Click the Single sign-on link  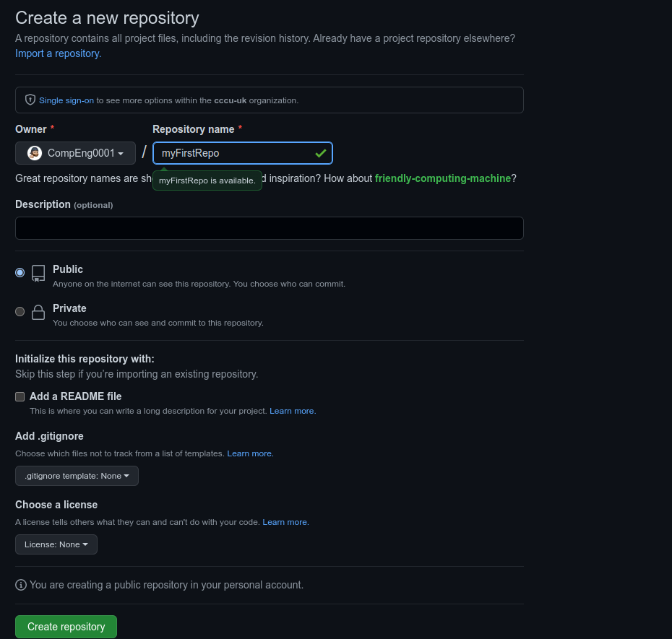(x=66, y=100)
